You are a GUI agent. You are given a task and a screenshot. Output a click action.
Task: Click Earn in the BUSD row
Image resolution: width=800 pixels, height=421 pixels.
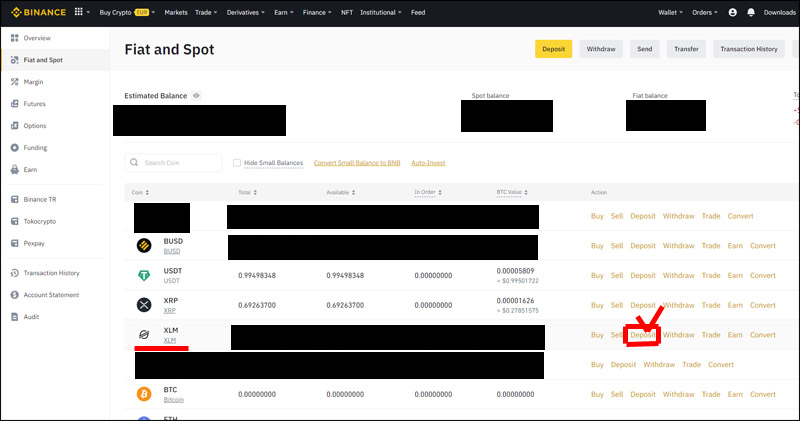[x=735, y=245]
